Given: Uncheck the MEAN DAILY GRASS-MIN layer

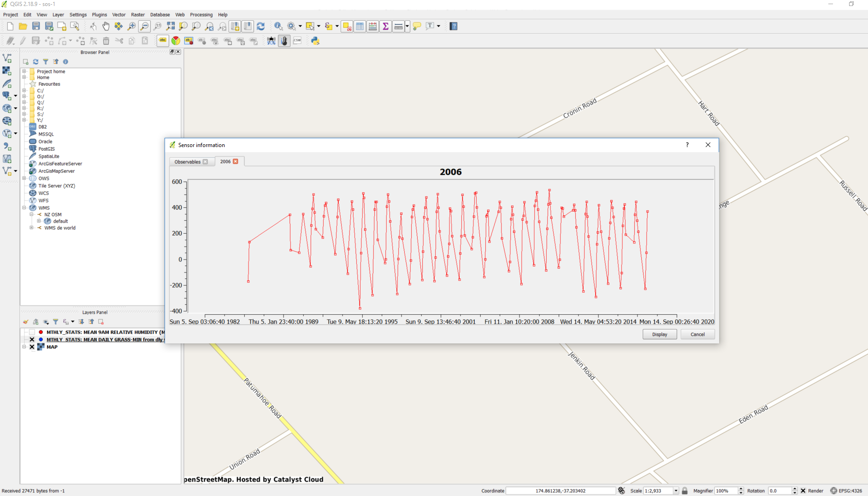Looking at the screenshot, I should 32,340.
